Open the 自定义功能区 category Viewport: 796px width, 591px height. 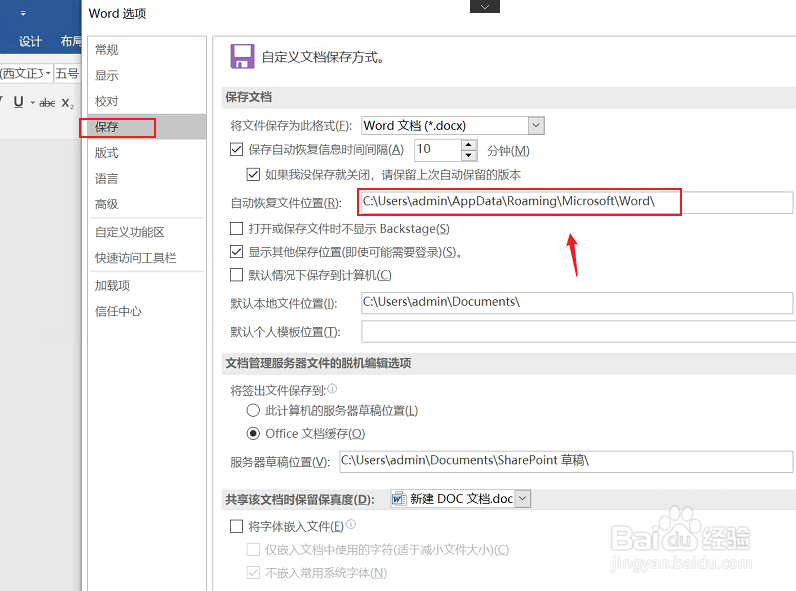pyautogui.click(x=147, y=232)
